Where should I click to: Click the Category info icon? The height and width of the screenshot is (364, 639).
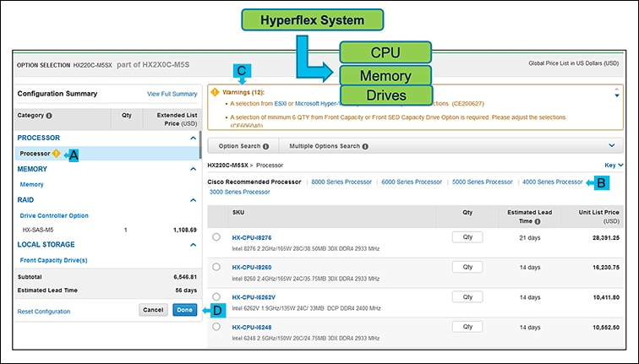(49, 115)
